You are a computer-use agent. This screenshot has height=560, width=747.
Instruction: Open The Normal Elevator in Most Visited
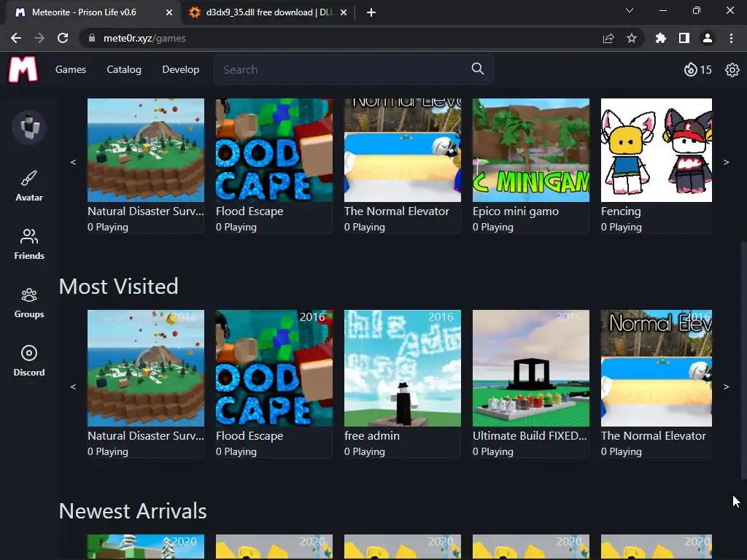[657, 368]
